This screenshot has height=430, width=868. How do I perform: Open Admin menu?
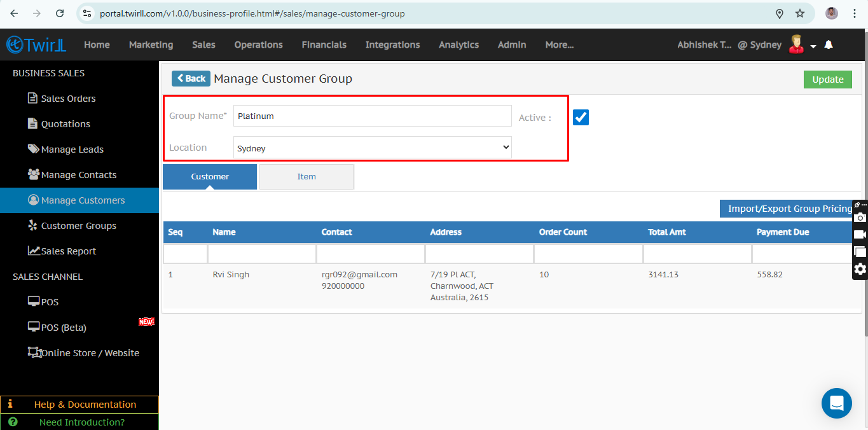coord(512,45)
